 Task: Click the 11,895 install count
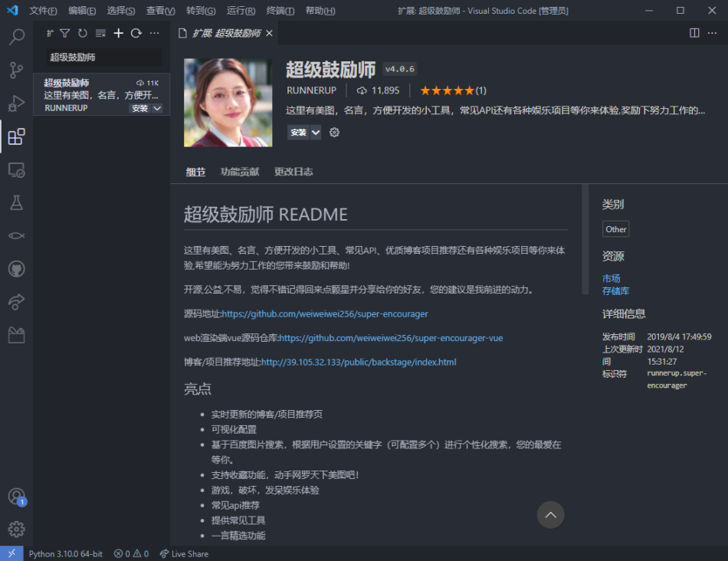[x=378, y=90]
